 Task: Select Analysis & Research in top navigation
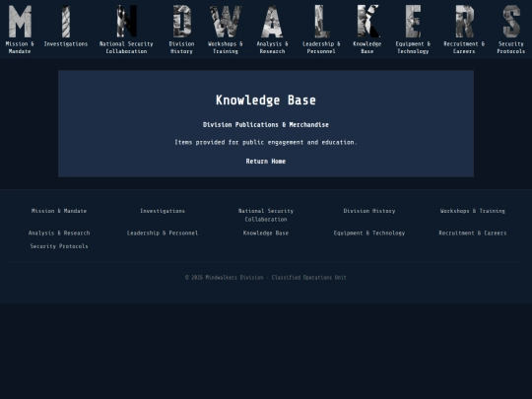tap(272, 47)
